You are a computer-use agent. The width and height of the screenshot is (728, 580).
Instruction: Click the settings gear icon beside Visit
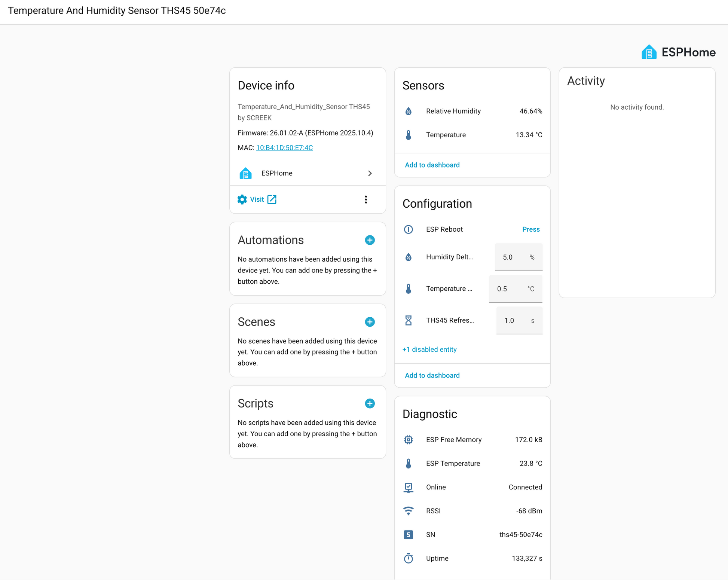(x=242, y=199)
